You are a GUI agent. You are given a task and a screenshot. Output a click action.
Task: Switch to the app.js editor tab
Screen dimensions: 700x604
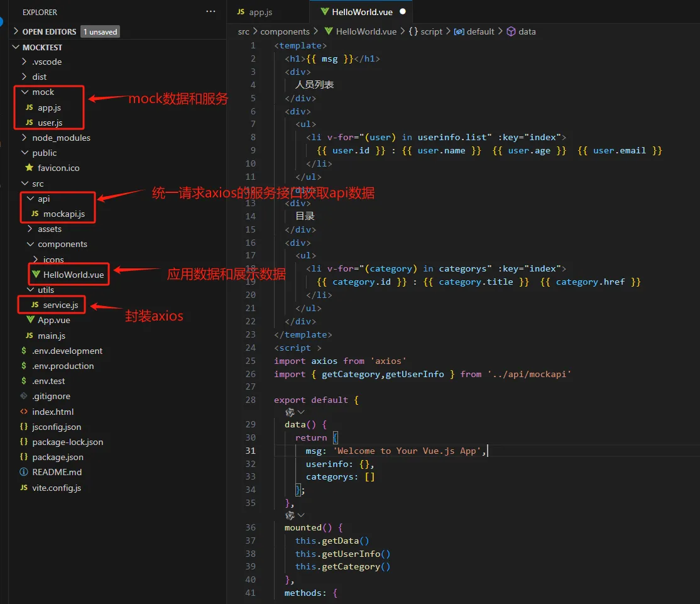[260, 12]
